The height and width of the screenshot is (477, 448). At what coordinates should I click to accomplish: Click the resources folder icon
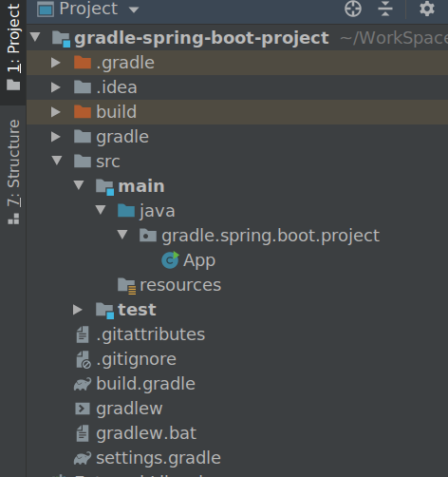click(127, 286)
